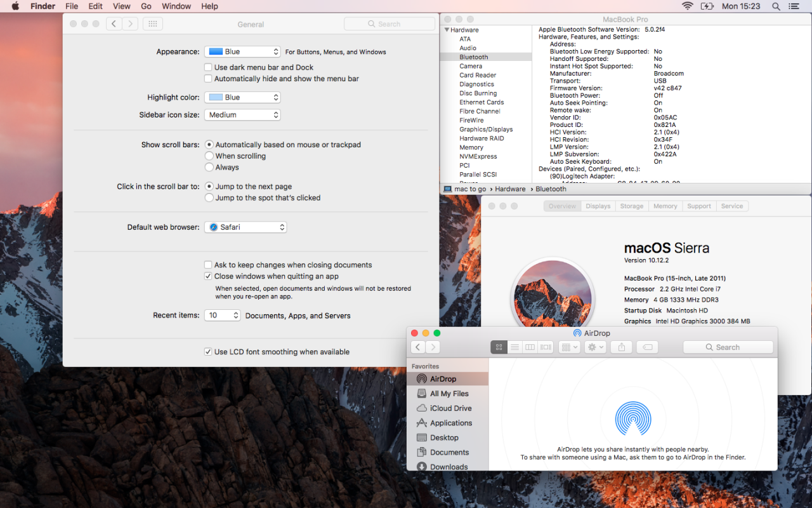Open the File menu
The width and height of the screenshot is (812, 508).
pyautogui.click(x=72, y=6)
